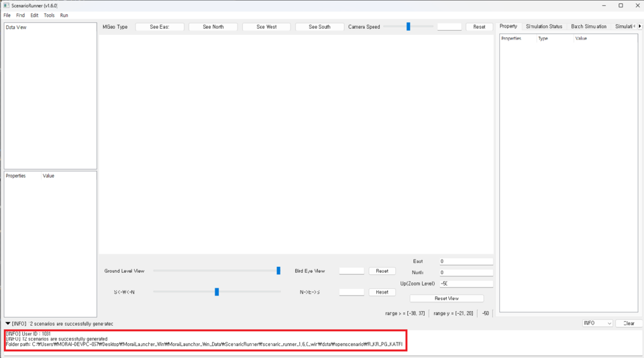Viewport: 644px width, 358px height.
Task: Open the INFO log level dropdown
Action: (597, 323)
